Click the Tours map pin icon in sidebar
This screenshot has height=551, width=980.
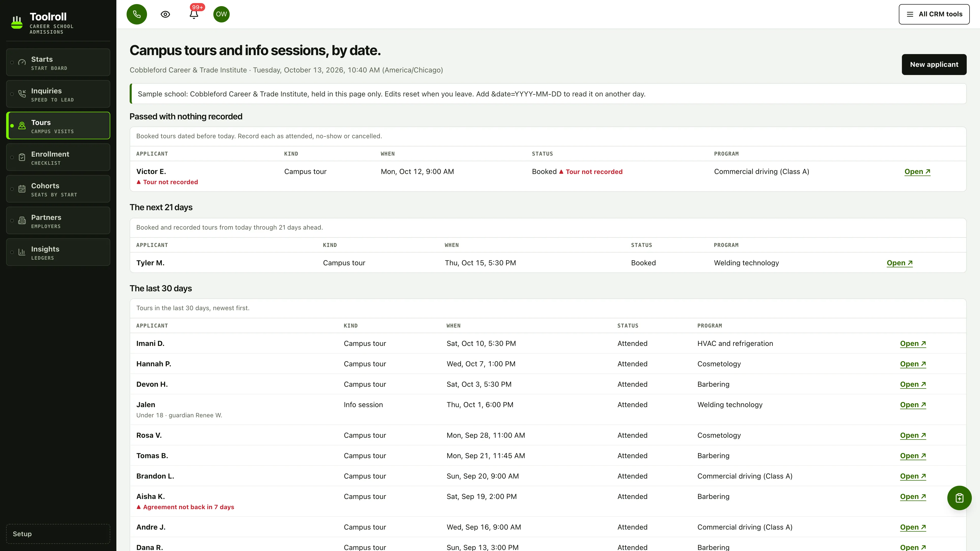(x=22, y=126)
